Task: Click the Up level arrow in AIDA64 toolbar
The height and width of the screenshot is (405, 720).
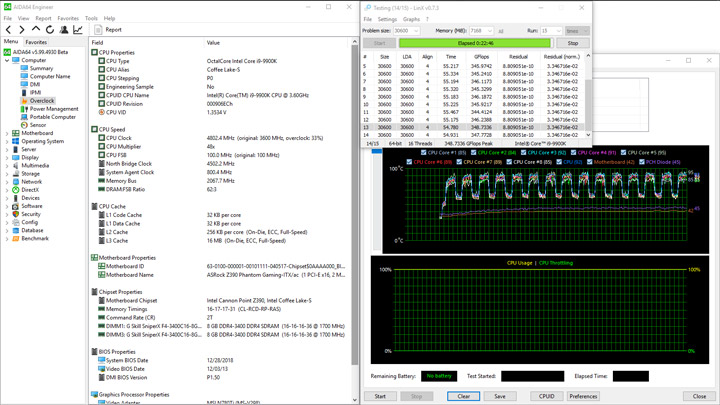Action: click(x=35, y=30)
